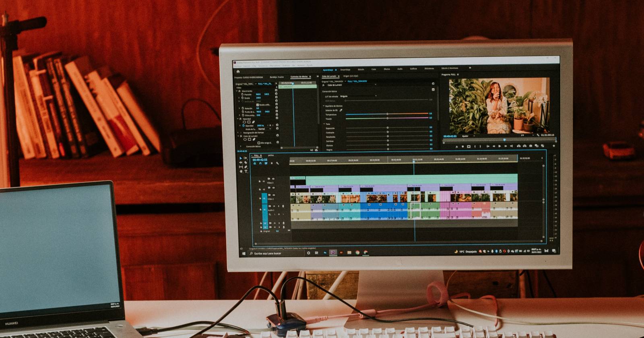Image resolution: width=644 pixels, height=338 pixels.
Task: Click the Corrección básica section header
Action: (x=330, y=91)
